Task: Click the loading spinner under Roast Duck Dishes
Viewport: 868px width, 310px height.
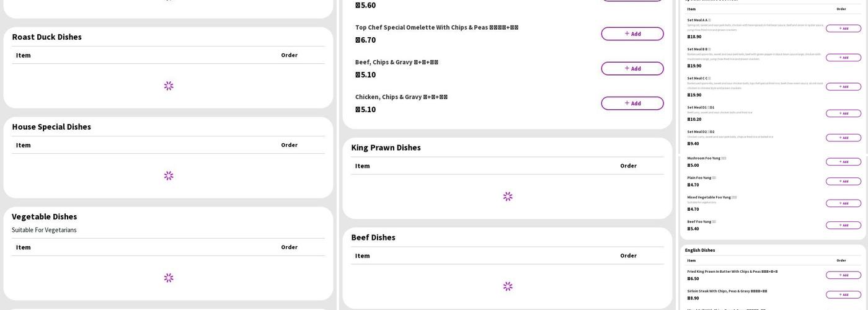Action: 169,86
